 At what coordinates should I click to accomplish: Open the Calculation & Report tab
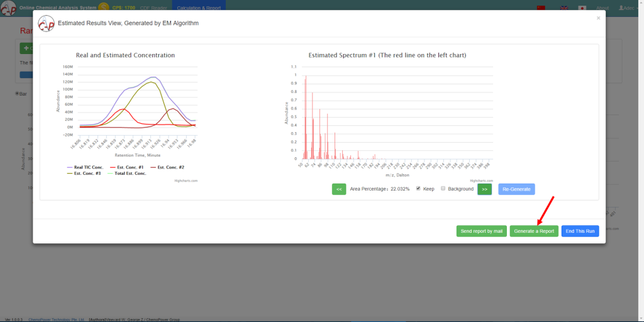click(198, 8)
